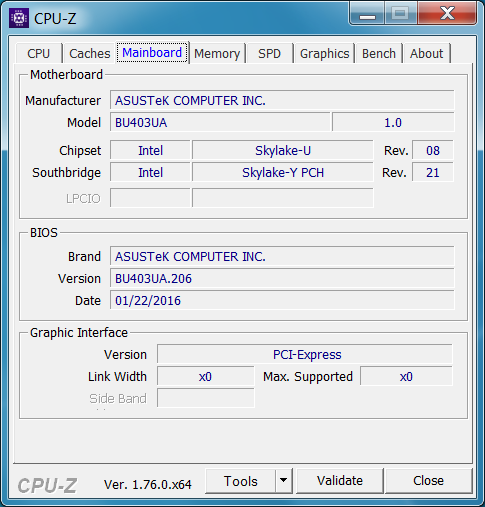Click the Tools button
The width and height of the screenshot is (485, 507).
[x=241, y=481]
